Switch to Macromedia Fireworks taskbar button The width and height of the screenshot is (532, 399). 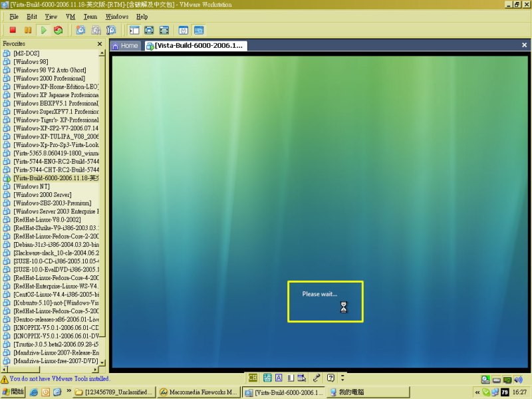point(199,392)
